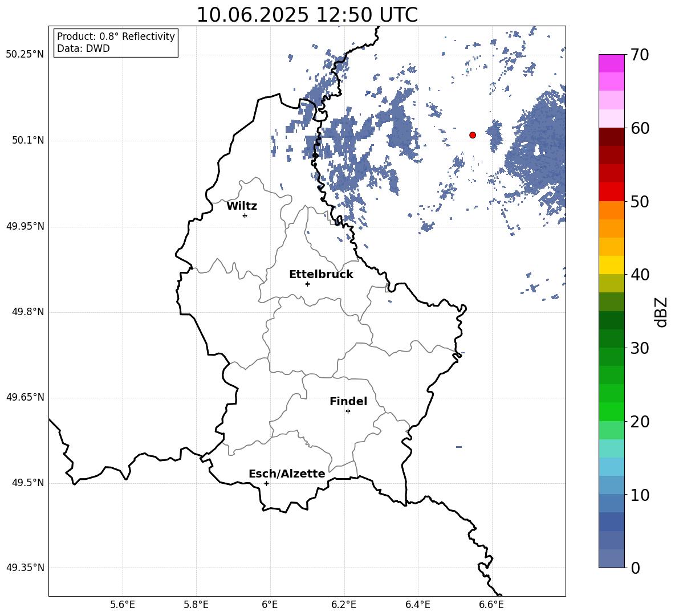Select the 'Wiltz' map label
The image size is (675, 616).
coord(242,206)
